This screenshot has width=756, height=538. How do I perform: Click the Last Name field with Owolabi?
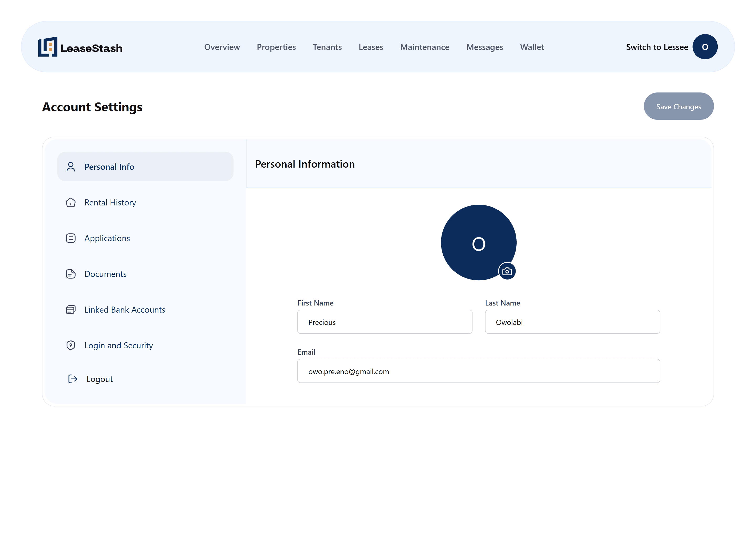pos(572,322)
